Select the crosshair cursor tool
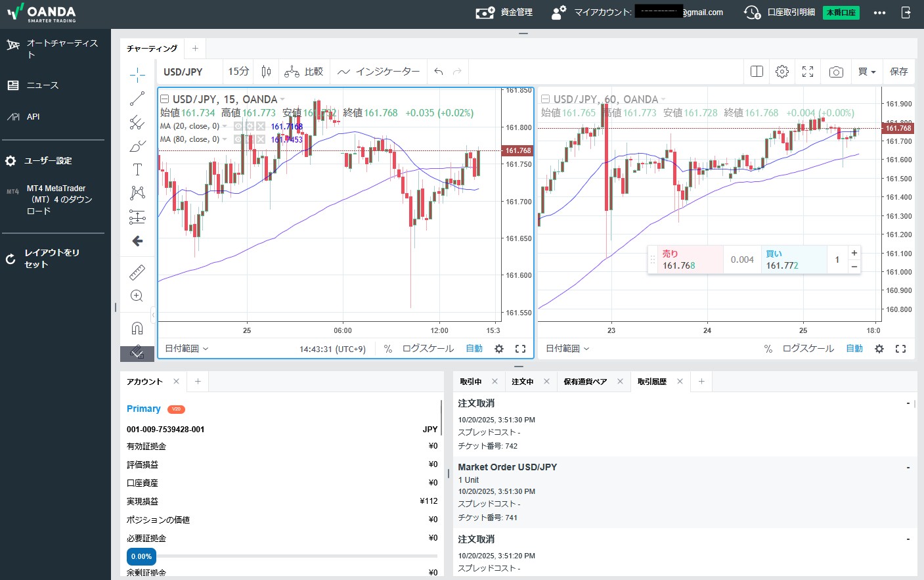924x580 pixels. click(x=137, y=74)
